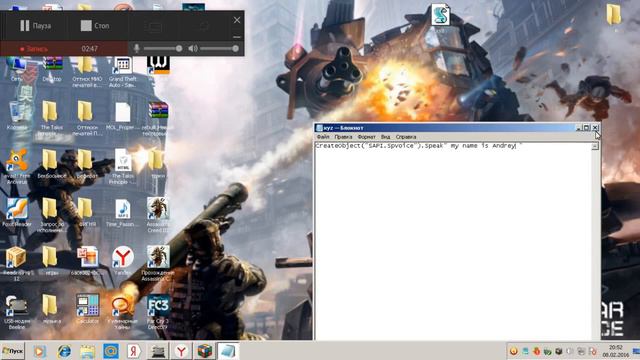Open Internet Explorer from taskbar
Viewport: 640px width, 360px height.
[64, 351]
